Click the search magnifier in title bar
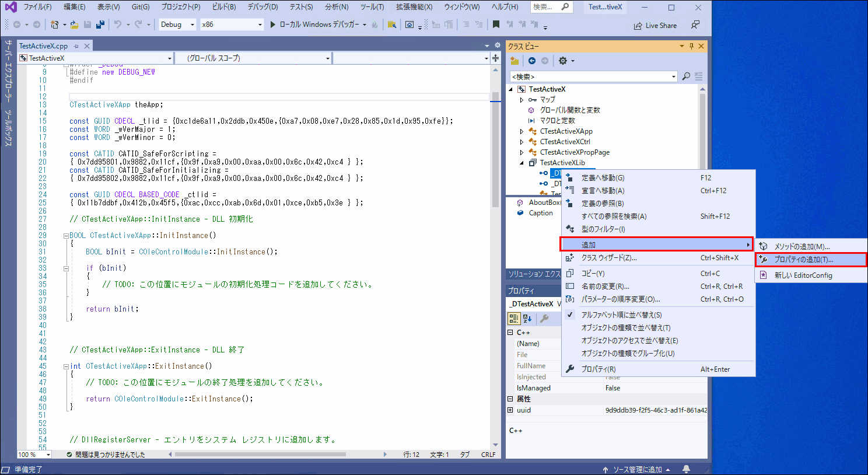This screenshot has width=868, height=475. click(565, 7)
